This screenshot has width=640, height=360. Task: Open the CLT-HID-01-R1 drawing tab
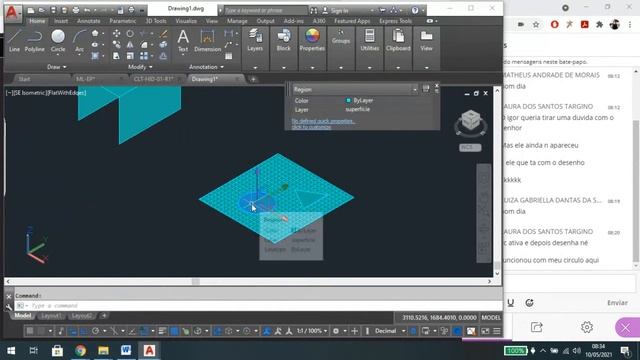pos(153,79)
